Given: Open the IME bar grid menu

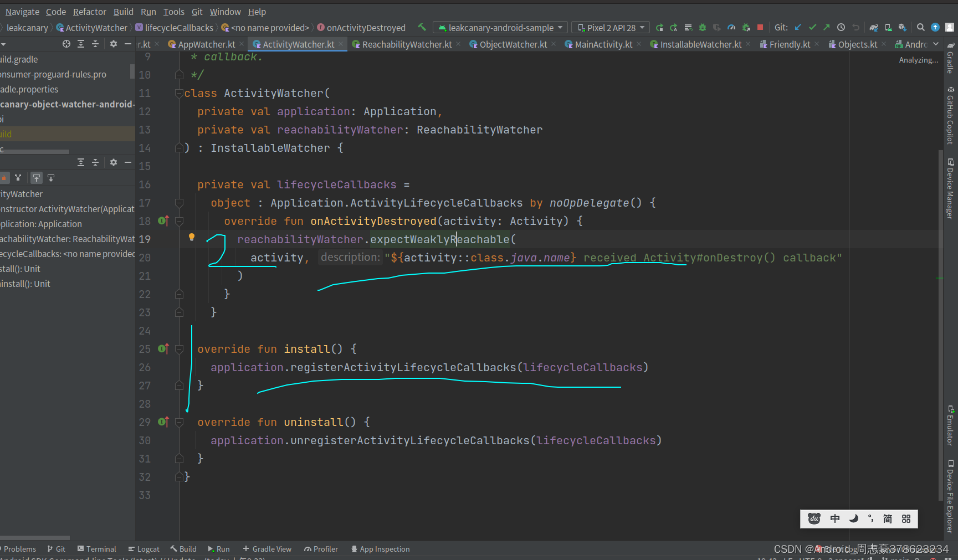Looking at the screenshot, I should pos(906,518).
